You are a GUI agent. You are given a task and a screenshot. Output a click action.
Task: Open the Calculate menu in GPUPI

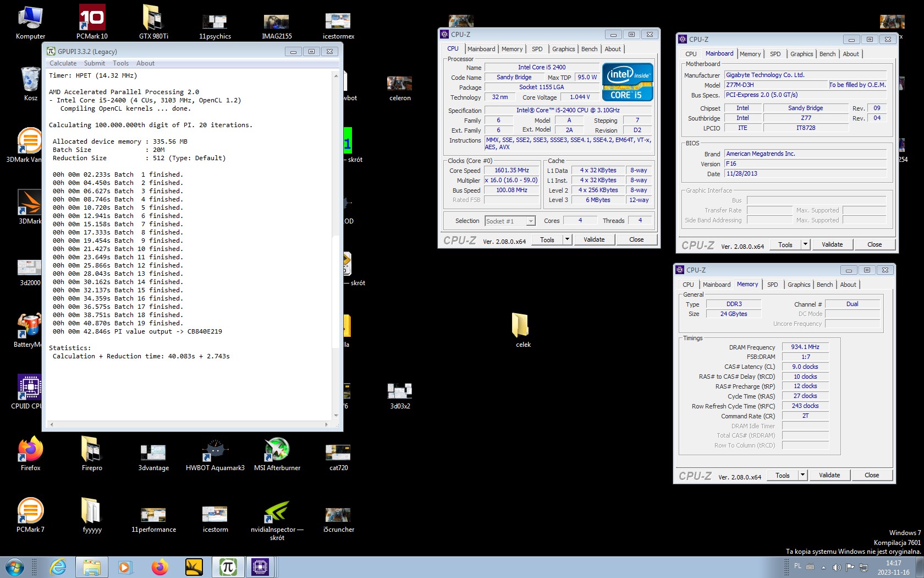tap(63, 63)
